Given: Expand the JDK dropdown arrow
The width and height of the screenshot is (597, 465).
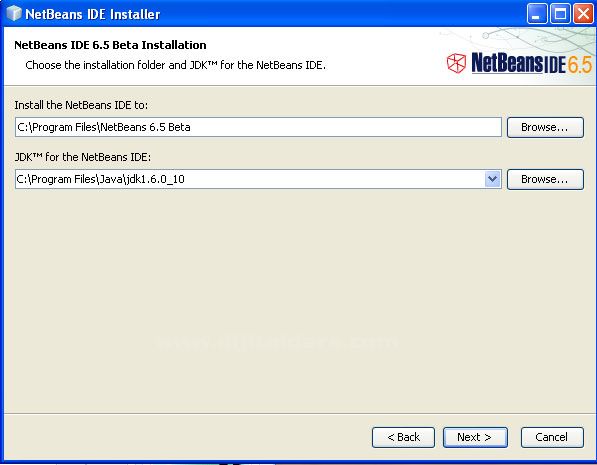Looking at the screenshot, I should coord(493,179).
